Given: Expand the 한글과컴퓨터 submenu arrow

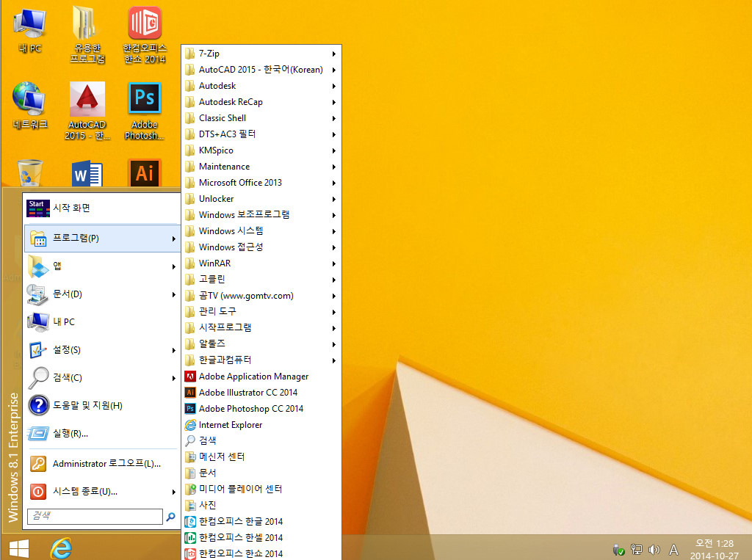Looking at the screenshot, I should (x=334, y=360).
